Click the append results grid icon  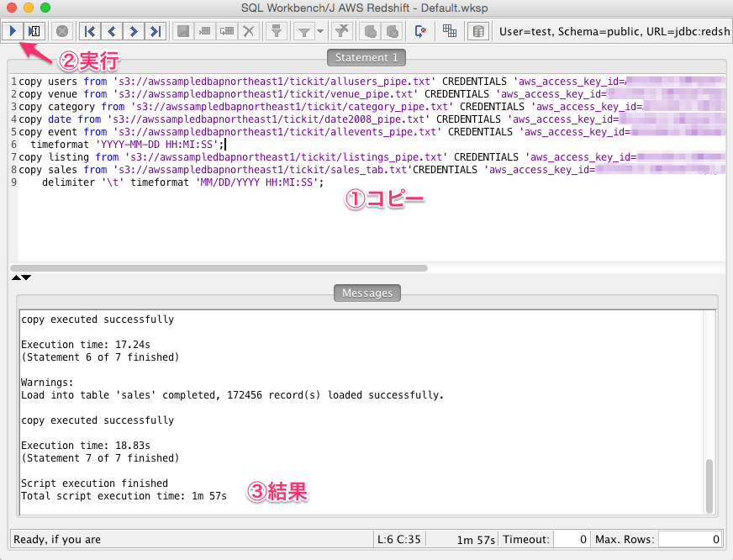[449, 31]
